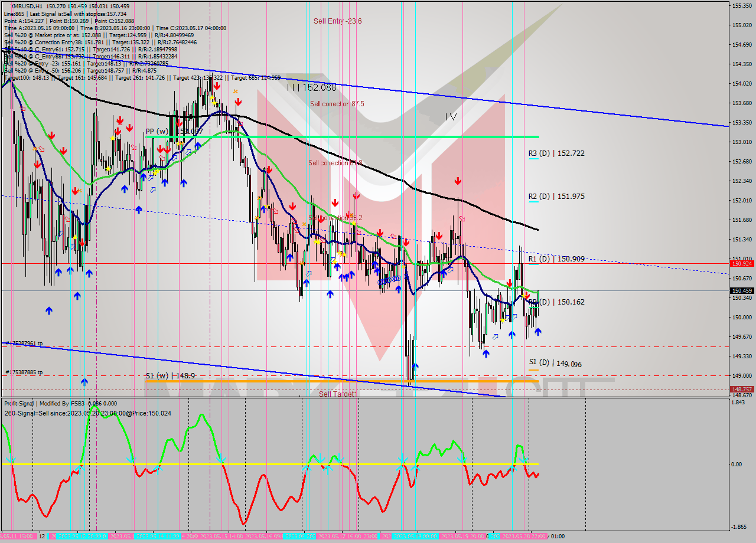
Task: Click the red 150.924 price tag on axis
Action: (741, 263)
